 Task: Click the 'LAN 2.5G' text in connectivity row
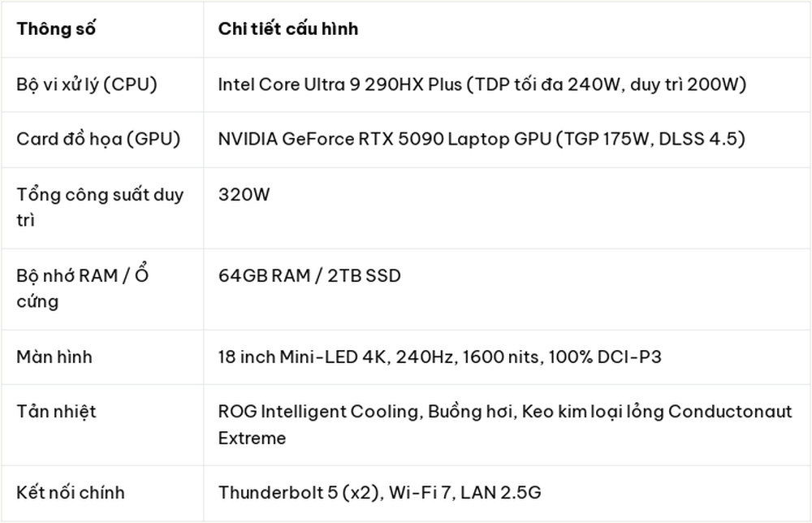pos(501,492)
